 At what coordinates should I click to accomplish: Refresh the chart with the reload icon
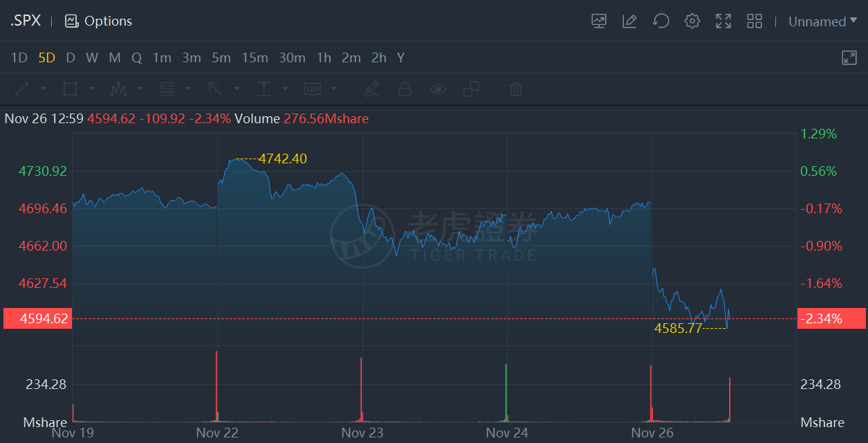661,21
